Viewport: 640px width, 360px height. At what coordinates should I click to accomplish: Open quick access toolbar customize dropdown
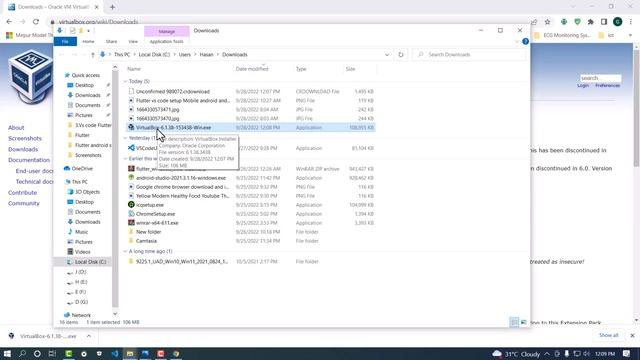pos(89,31)
